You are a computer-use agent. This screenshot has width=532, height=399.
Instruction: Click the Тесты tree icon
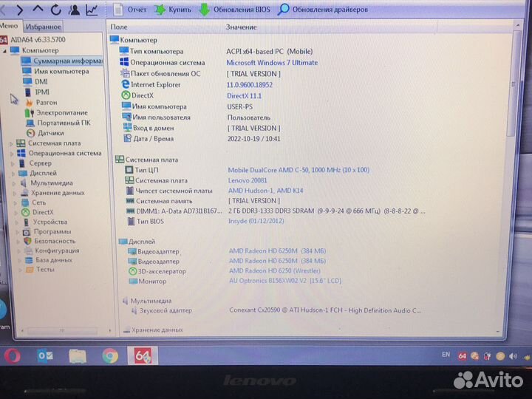coord(30,270)
